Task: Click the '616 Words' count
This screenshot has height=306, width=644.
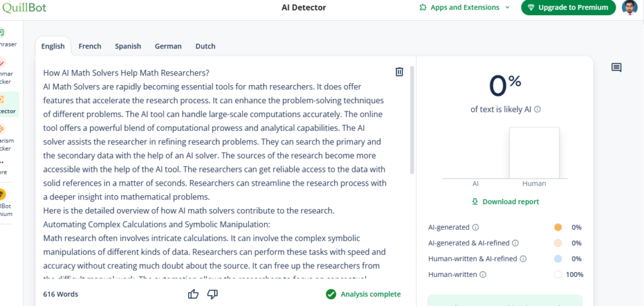Action: coord(60,294)
